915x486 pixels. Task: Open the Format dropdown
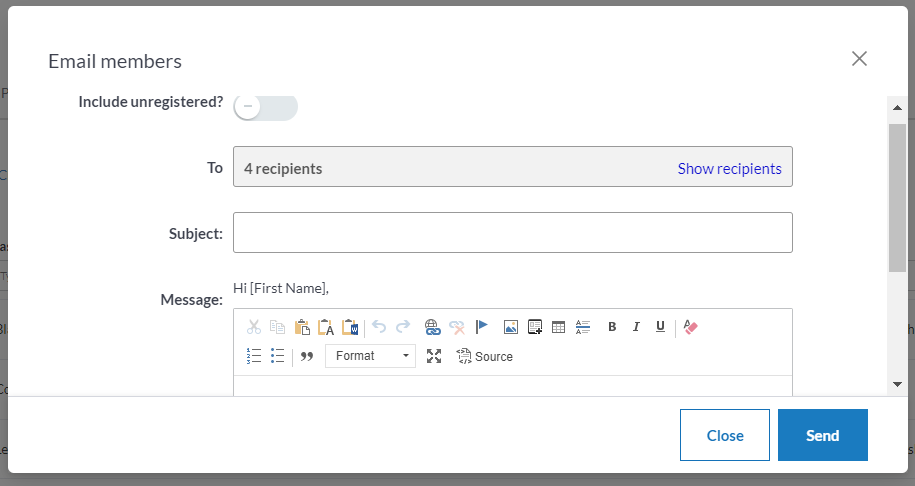tap(370, 356)
